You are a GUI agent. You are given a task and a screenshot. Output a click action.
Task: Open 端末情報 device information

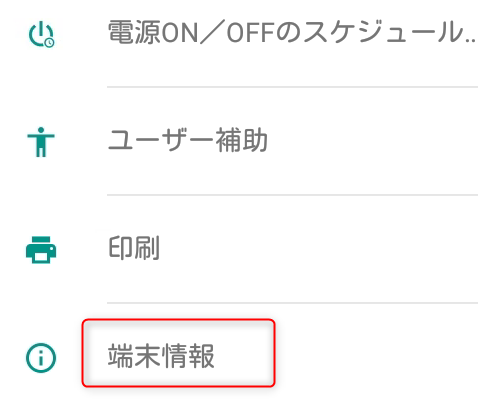click(x=161, y=356)
